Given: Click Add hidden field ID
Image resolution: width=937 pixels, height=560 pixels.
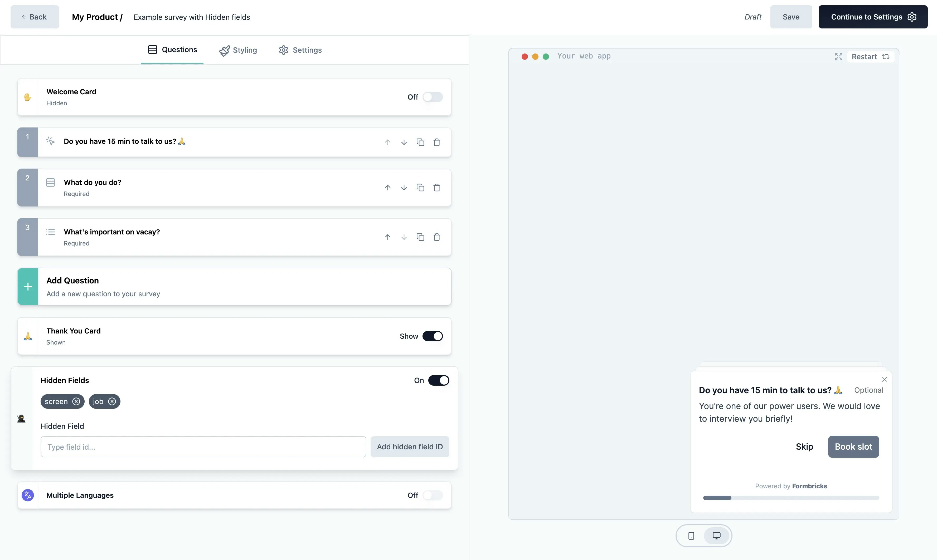Looking at the screenshot, I should pos(410,447).
